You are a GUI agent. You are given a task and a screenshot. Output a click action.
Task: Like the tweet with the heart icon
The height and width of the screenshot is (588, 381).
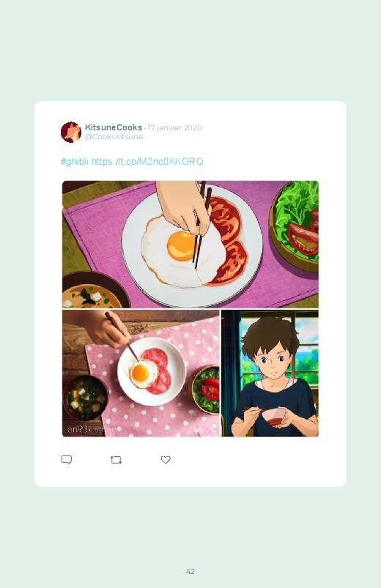coord(166,459)
